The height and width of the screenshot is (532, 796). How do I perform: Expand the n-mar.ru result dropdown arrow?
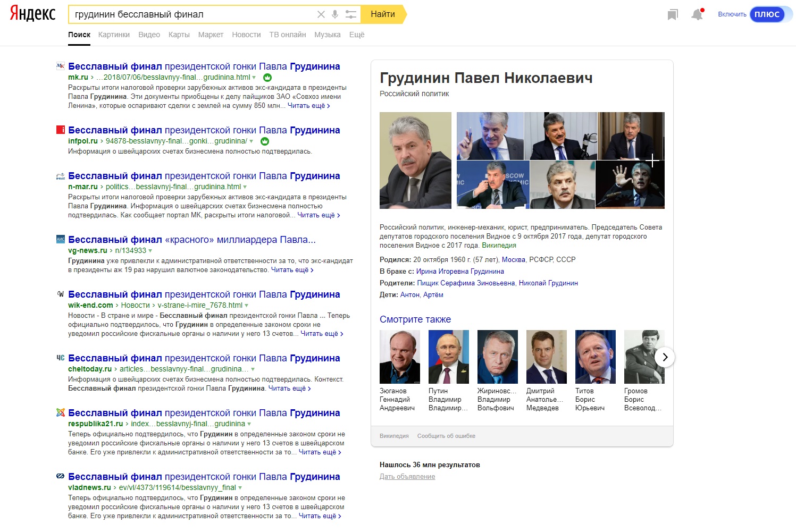pyautogui.click(x=245, y=187)
